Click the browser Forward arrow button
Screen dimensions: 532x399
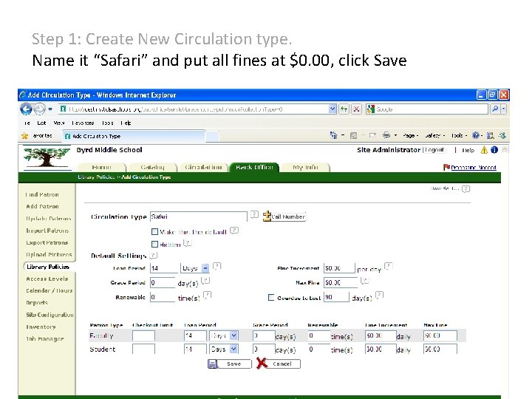(39, 109)
